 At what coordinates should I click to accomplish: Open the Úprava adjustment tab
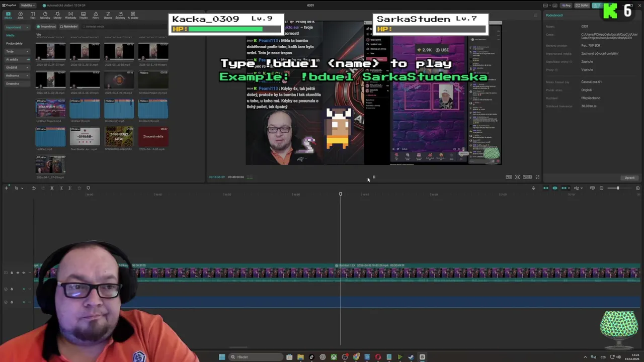(x=108, y=15)
